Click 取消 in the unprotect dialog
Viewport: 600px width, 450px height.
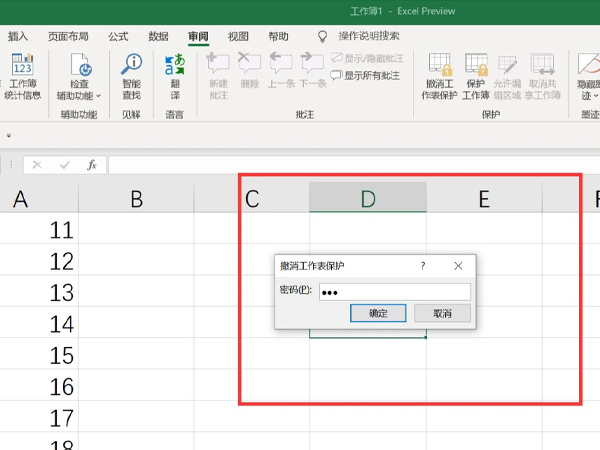[x=442, y=313]
